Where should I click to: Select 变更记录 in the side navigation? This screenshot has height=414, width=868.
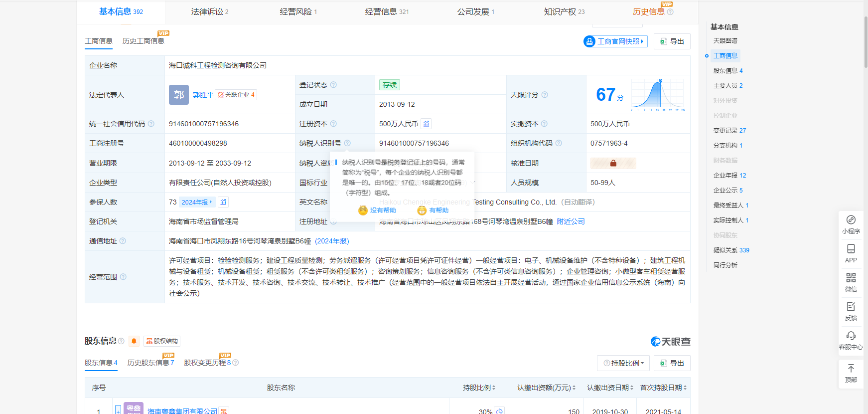729,131
